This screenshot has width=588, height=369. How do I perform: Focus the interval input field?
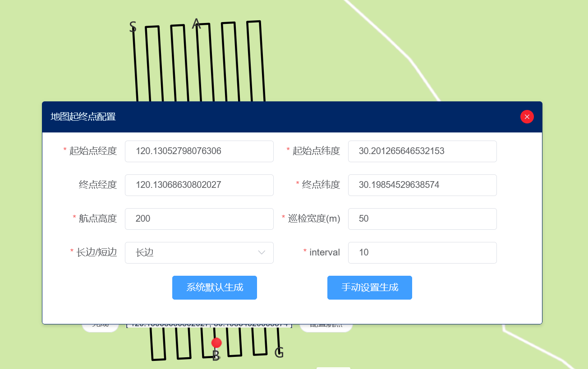tap(422, 253)
